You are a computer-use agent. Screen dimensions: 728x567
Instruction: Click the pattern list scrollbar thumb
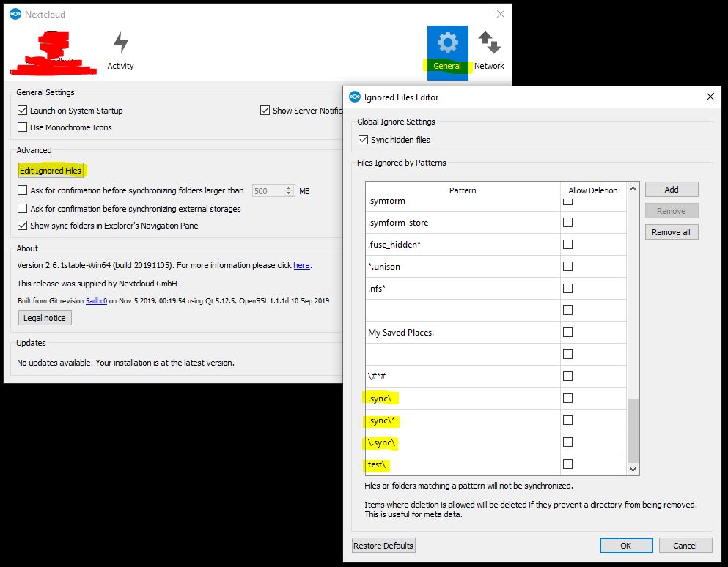click(x=633, y=430)
